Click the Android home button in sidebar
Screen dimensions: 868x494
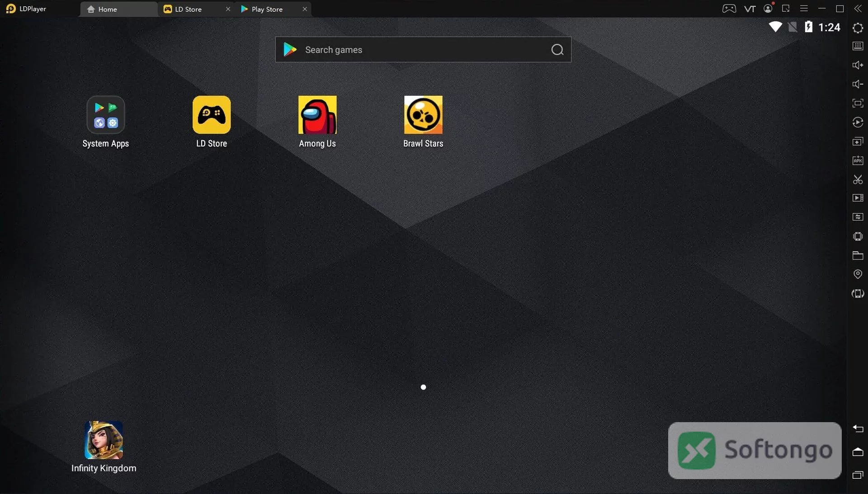click(x=858, y=452)
